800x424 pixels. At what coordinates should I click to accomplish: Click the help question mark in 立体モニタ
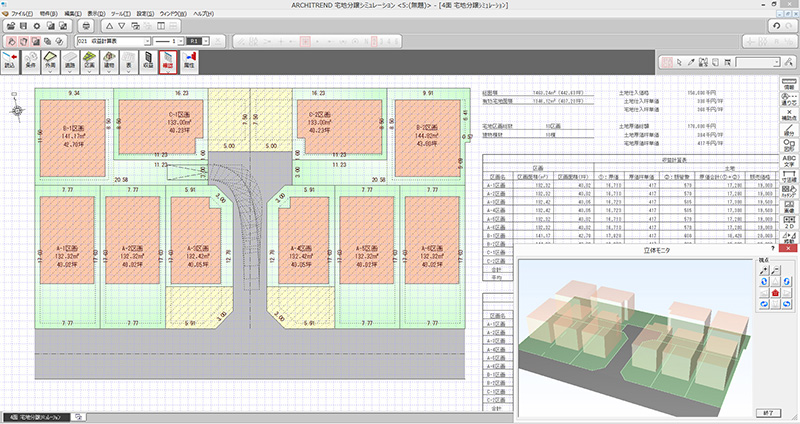click(x=772, y=248)
